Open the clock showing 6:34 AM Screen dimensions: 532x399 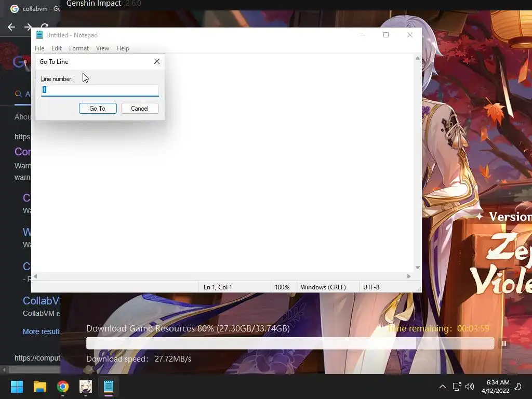[x=495, y=387]
